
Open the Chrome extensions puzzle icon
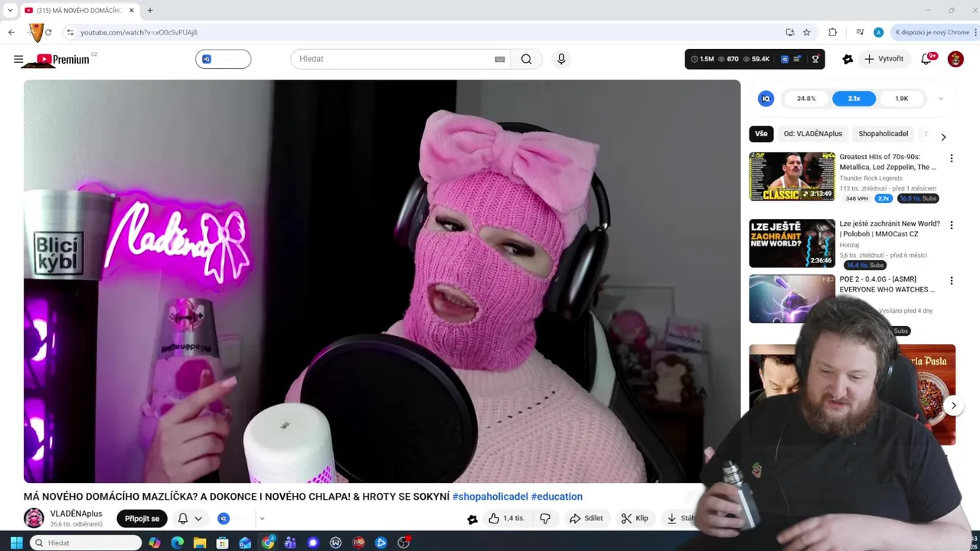(x=833, y=32)
